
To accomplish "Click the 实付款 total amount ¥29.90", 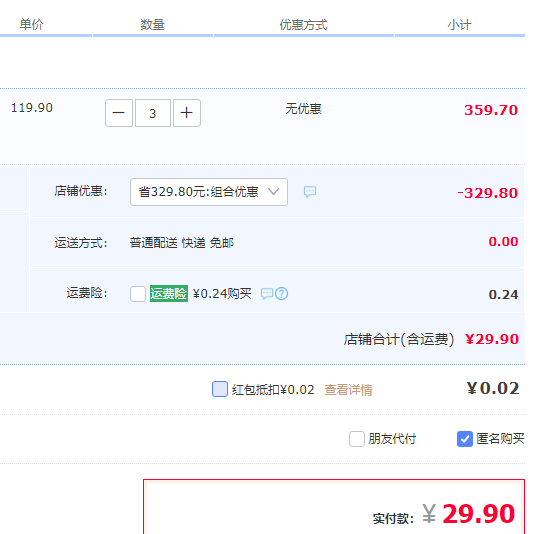I will tap(469, 514).
